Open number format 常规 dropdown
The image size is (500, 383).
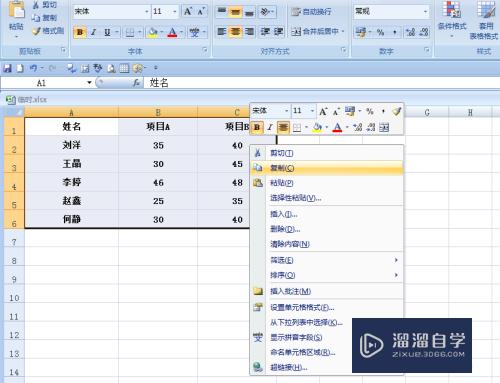click(x=425, y=12)
